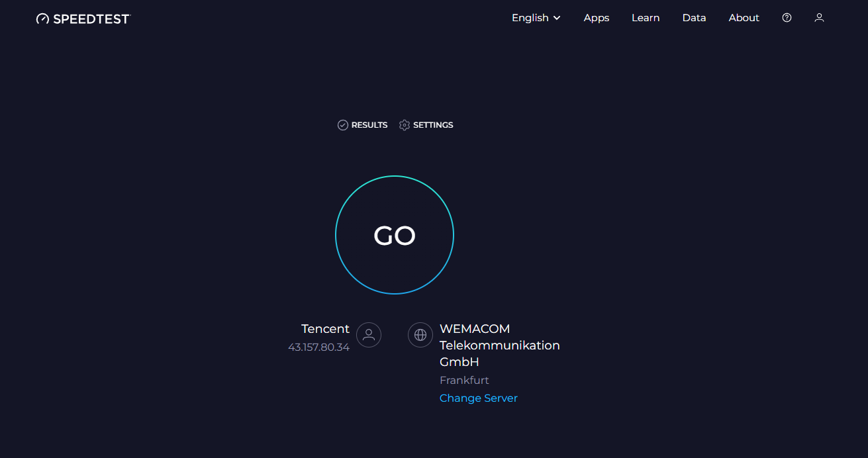
Task: Click the Tencent ISP person icon
Action: (x=369, y=335)
